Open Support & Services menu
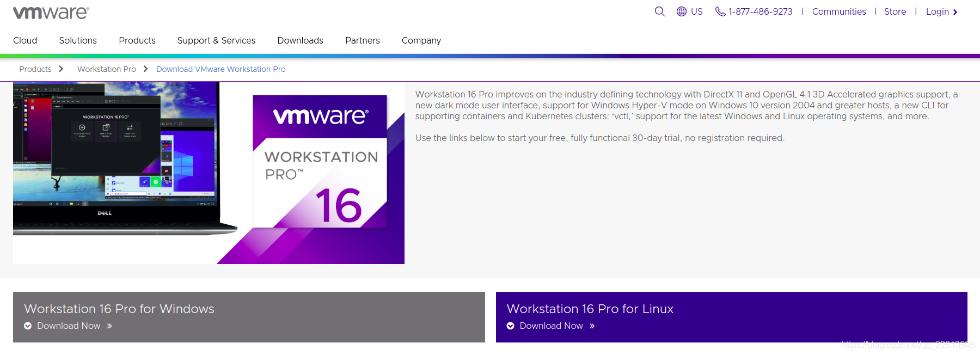Viewport: 980px width, 355px height. tap(216, 40)
